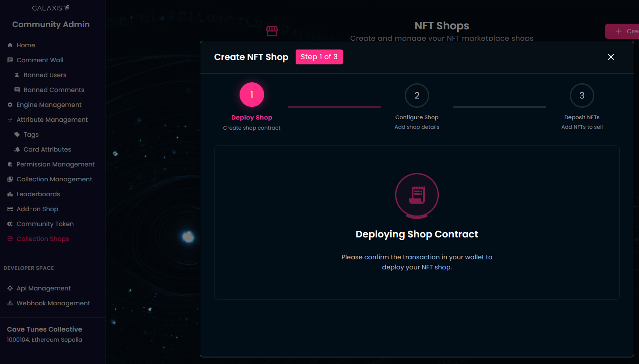Click the Step 1 of 3 badge
639x364 pixels.
pyautogui.click(x=319, y=57)
